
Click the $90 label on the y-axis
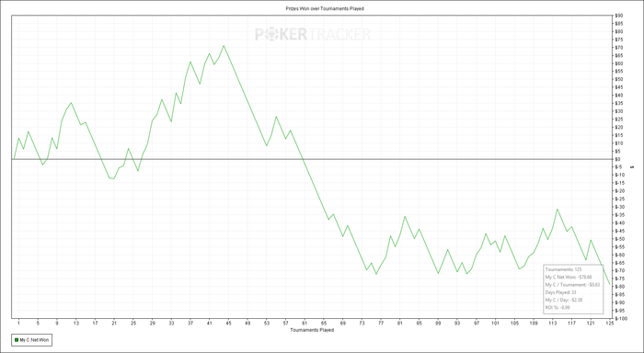tap(619, 16)
